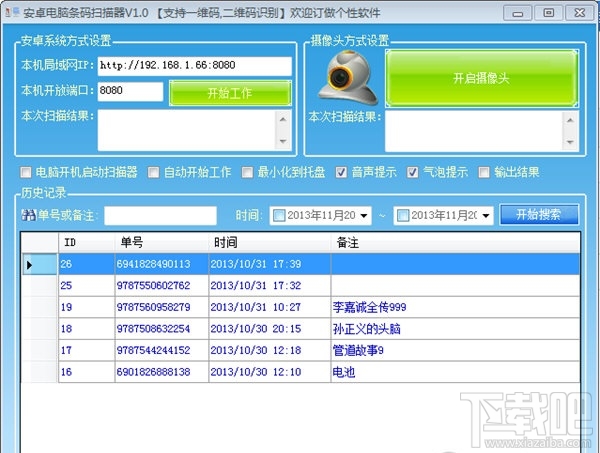Screen dimensions: 600x453
Task: Select barcode 6941828490113
Action: (162, 264)
